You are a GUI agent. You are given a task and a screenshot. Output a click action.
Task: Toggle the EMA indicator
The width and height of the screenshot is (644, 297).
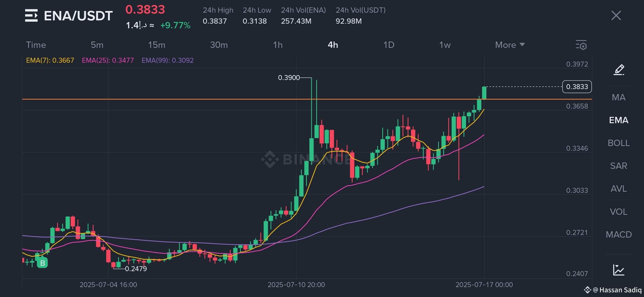(619, 120)
